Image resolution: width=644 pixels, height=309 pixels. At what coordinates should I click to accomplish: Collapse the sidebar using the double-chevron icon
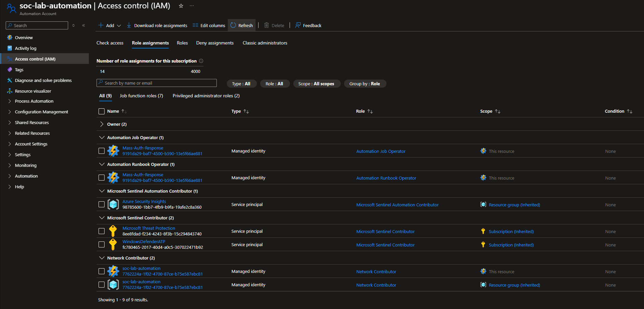point(84,25)
